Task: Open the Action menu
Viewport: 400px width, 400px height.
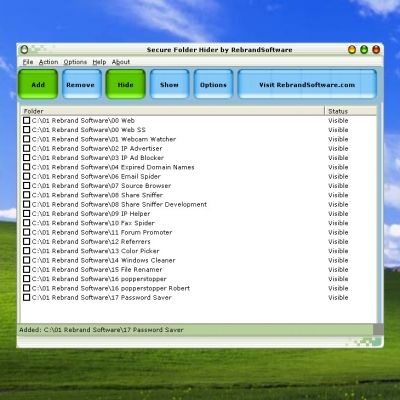Action: (x=48, y=62)
